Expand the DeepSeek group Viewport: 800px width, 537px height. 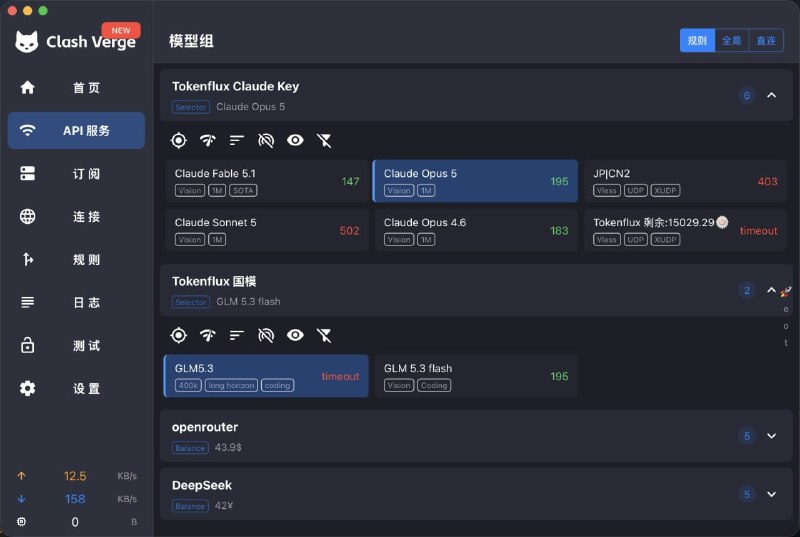(771, 494)
